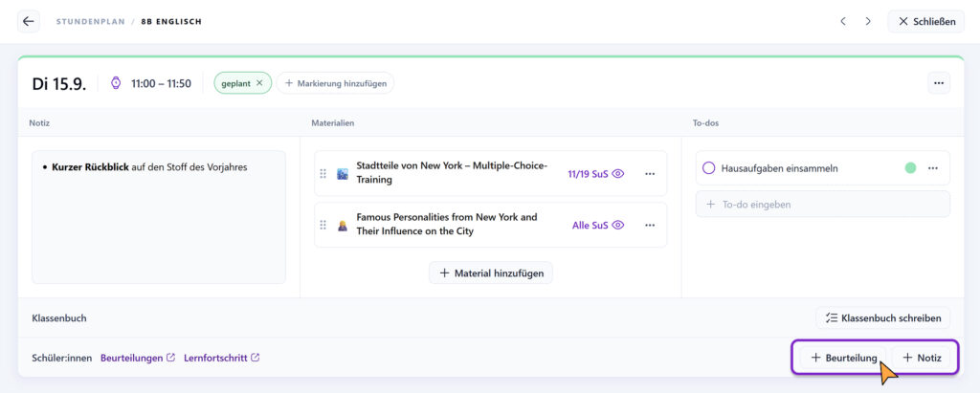Image resolution: width=980 pixels, height=393 pixels.
Task: Check off Hausaufgaben einsammeln to-do
Action: 709,168
